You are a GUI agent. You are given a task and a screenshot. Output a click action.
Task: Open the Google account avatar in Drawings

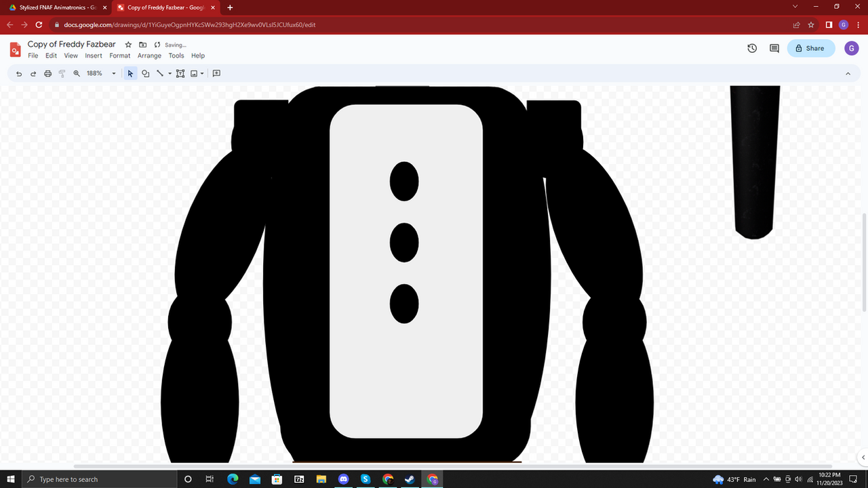pyautogui.click(x=852, y=48)
